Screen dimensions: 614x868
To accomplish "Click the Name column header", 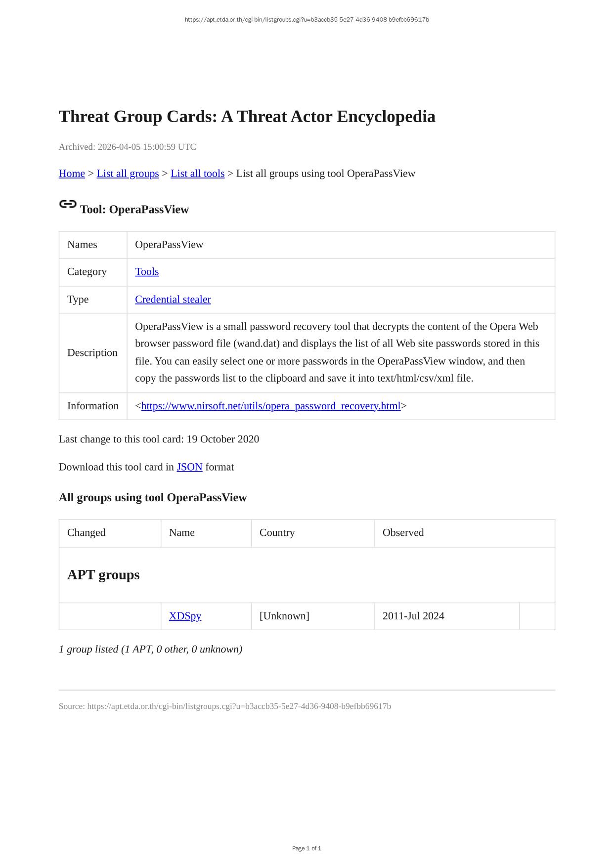I will [181, 533].
